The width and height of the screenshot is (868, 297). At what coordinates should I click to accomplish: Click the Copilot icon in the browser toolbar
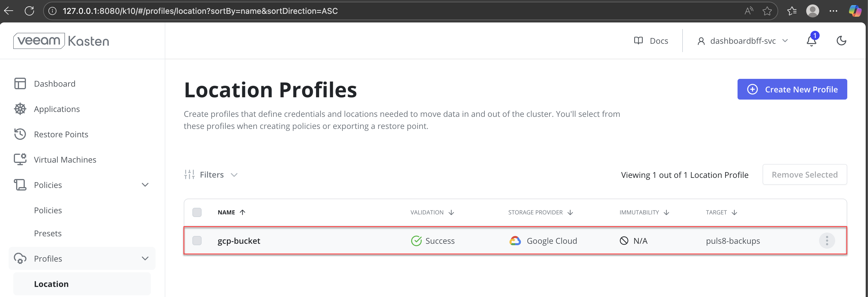coord(855,11)
